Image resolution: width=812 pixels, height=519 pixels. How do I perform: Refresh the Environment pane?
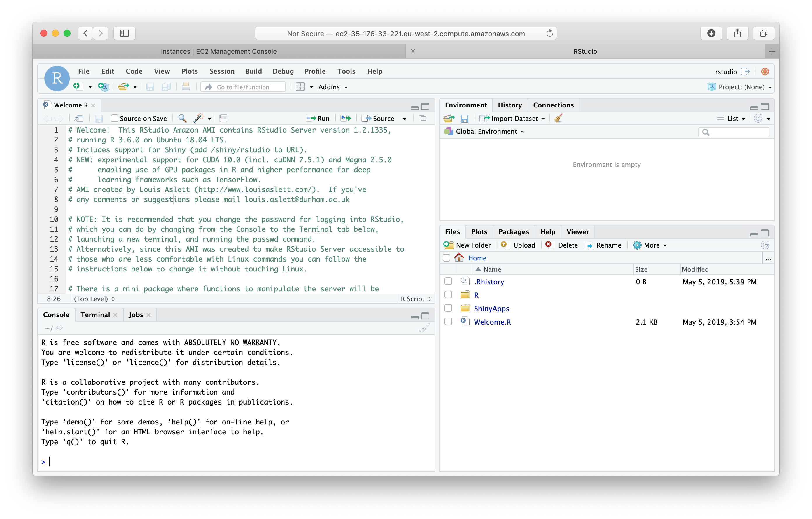(x=758, y=119)
